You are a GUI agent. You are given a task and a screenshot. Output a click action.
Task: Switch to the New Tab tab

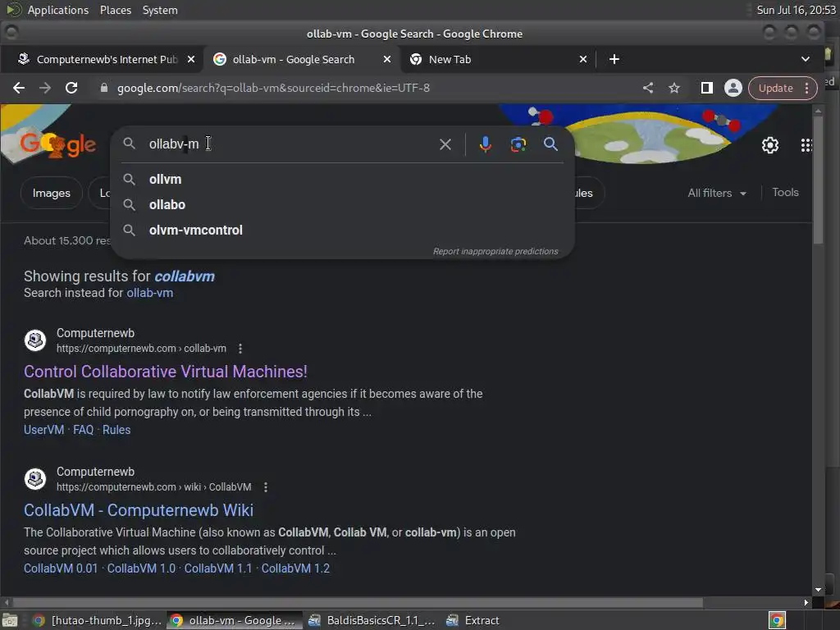tap(496, 59)
